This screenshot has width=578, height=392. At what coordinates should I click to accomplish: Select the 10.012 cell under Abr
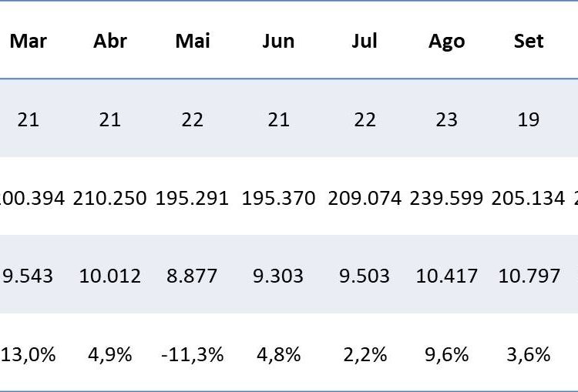pyautogui.click(x=110, y=276)
